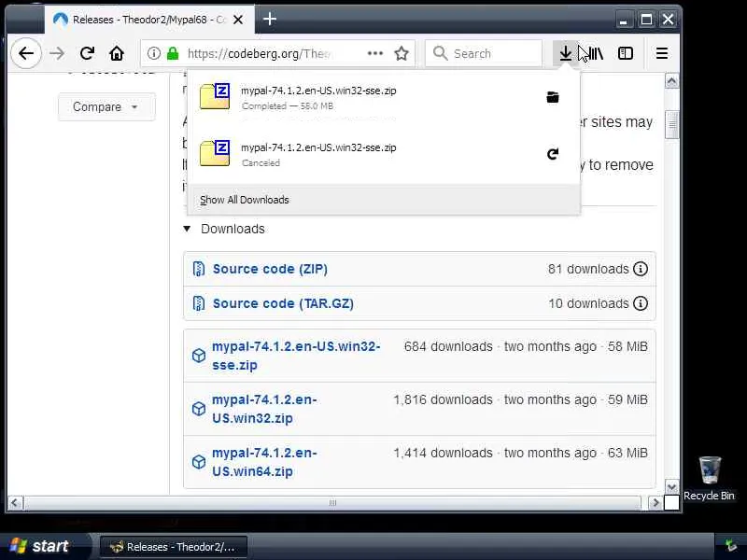Click the horizontal scrollbar thumb
Viewport: 747px width, 560px height.
(332, 503)
